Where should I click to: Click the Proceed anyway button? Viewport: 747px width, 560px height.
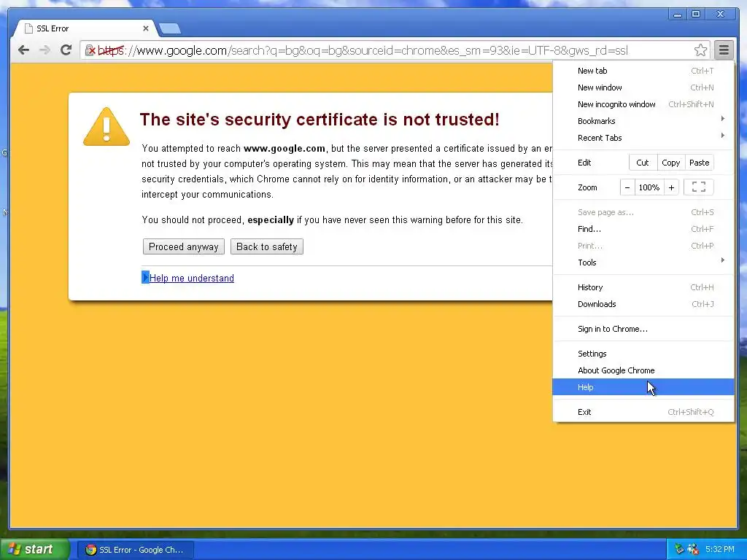(183, 246)
